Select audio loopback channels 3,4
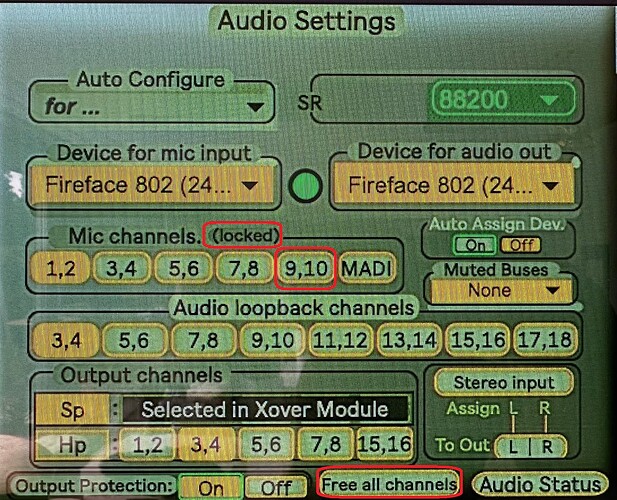617x500 pixels. (66, 340)
